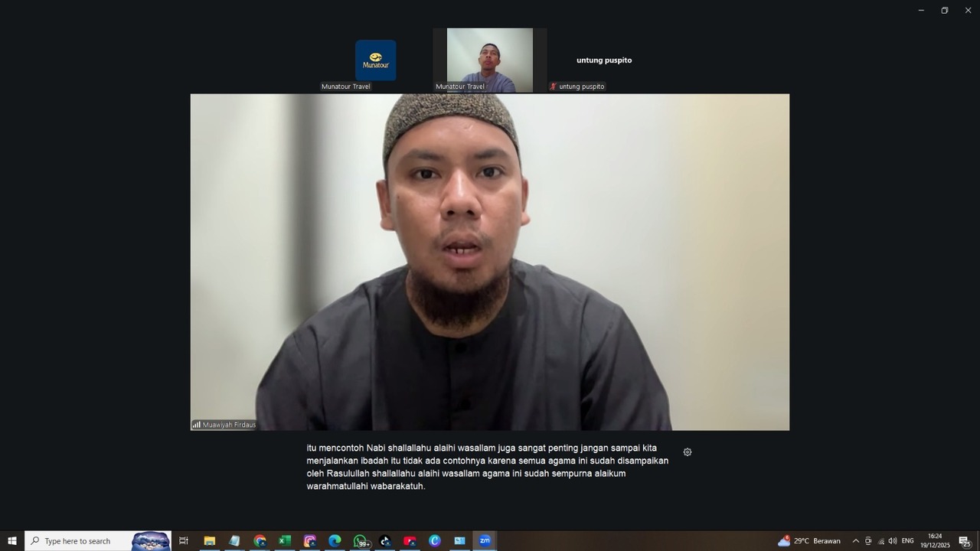Open Microsoft Excel from the taskbar
980x551 pixels.
(x=284, y=541)
